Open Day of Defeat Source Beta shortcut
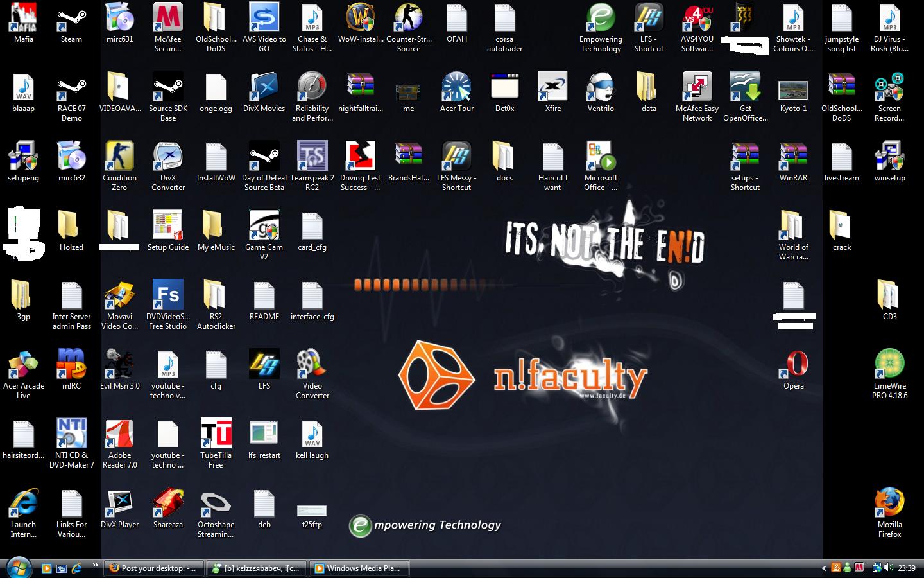924x578 pixels. point(264,166)
